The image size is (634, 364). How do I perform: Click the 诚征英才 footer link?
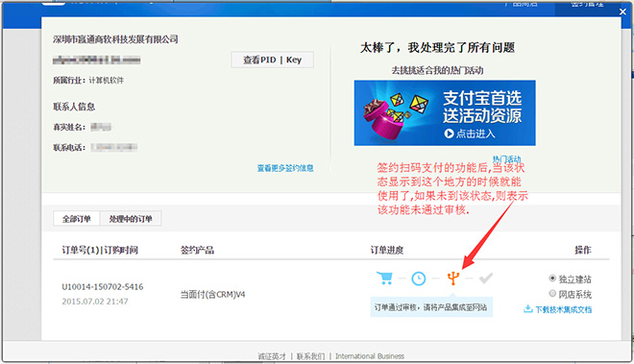[272, 356]
